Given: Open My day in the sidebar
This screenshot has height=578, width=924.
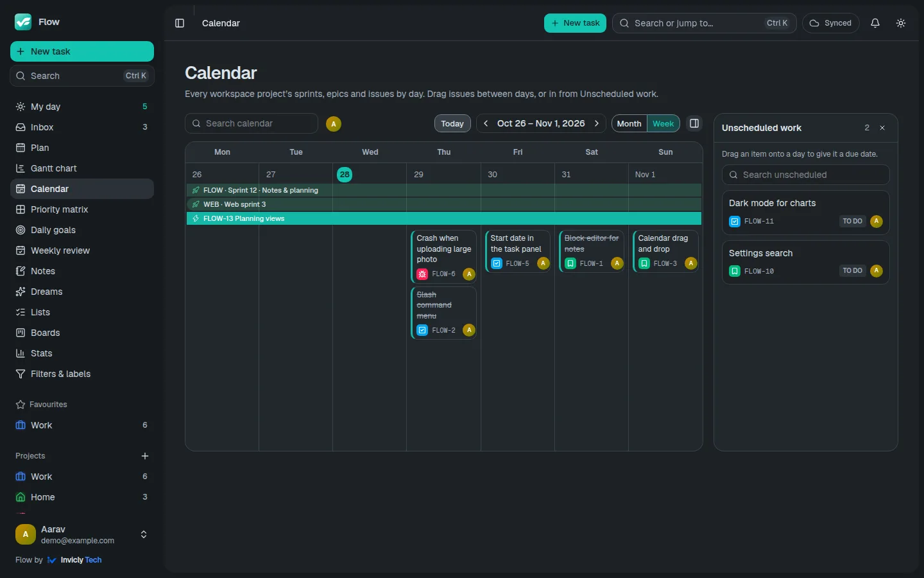Looking at the screenshot, I should tap(82, 107).
